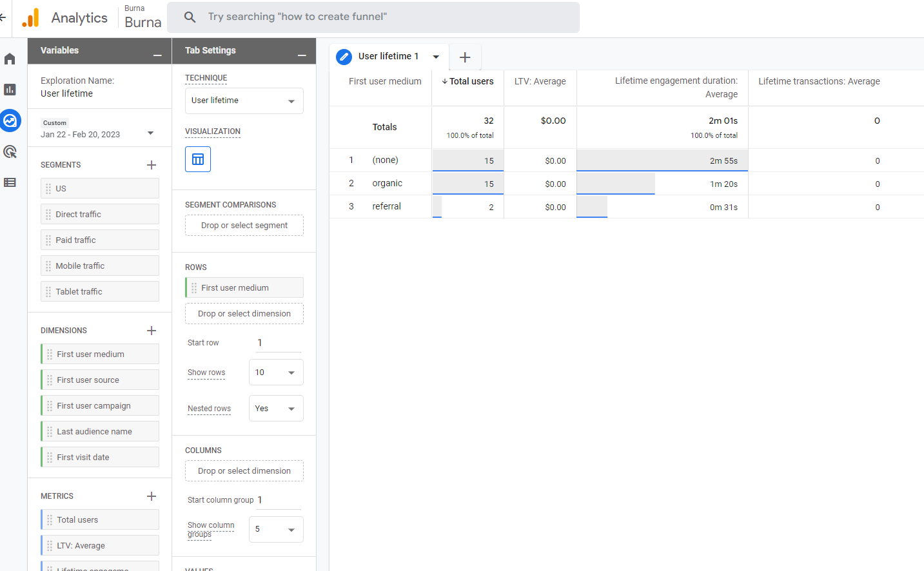Minimize the Tab Settings panel

[x=302, y=54]
